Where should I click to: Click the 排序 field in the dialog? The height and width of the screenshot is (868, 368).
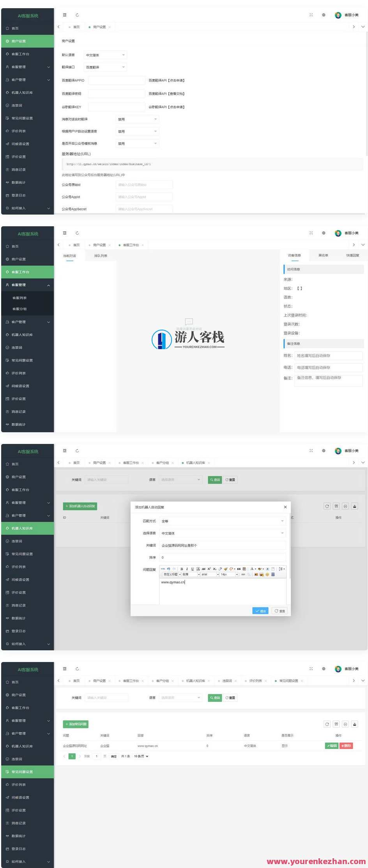coord(223,557)
